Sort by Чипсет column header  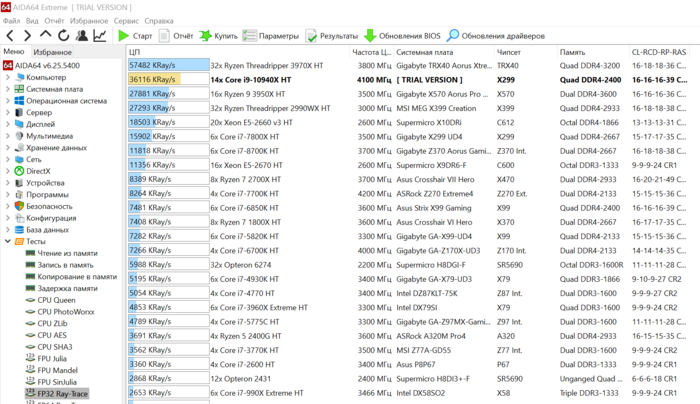525,52
